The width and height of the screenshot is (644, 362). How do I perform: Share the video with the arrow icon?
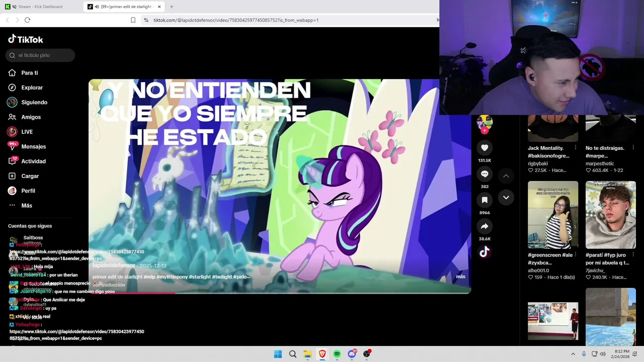(485, 226)
